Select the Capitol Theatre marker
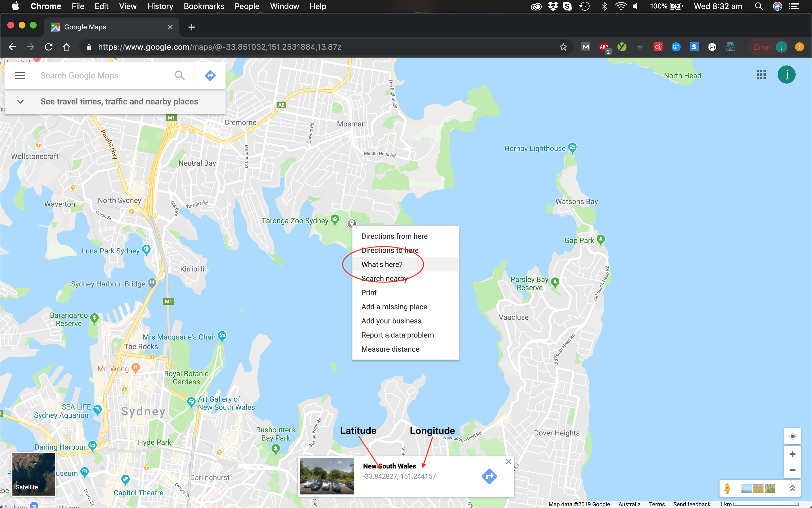This screenshot has width=812, height=508. (x=125, y=479)
